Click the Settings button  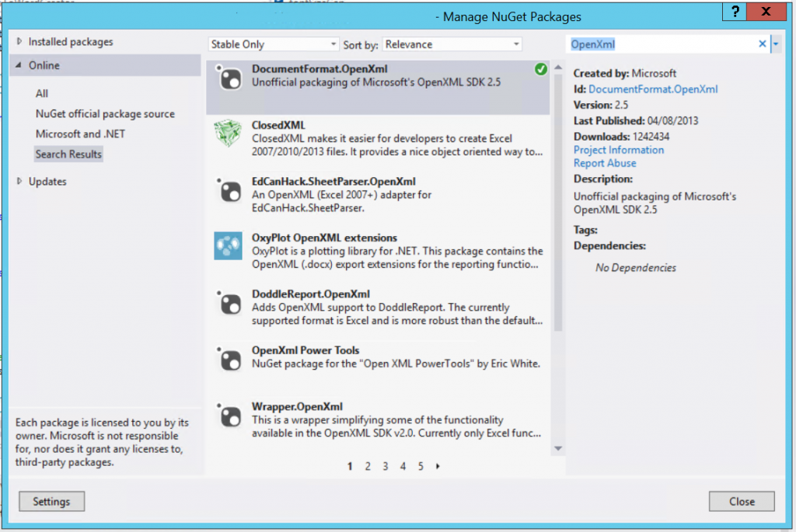click(52, 501)
